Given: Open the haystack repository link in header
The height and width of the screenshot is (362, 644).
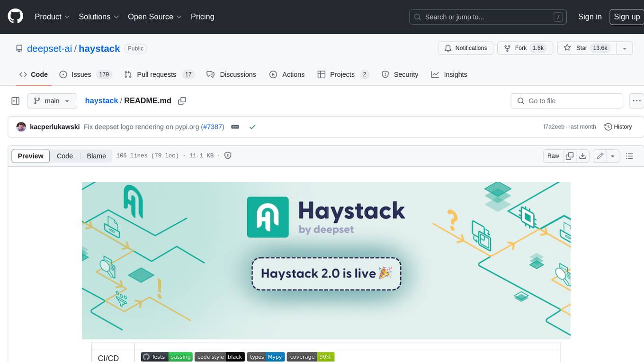Looking at the screenshot, I should click(x=99, y=48).
